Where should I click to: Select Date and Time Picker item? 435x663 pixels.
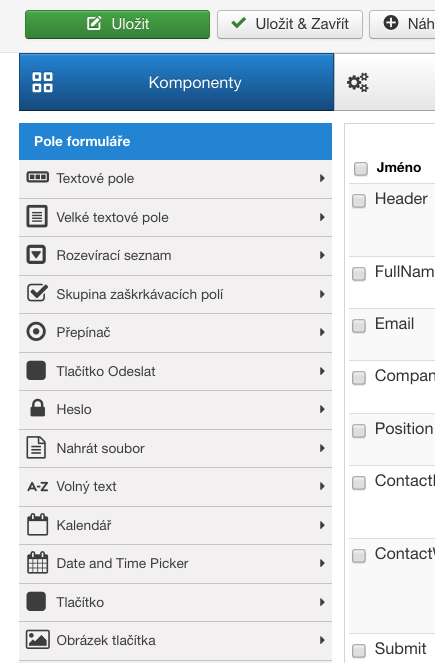tap(175, 564)
